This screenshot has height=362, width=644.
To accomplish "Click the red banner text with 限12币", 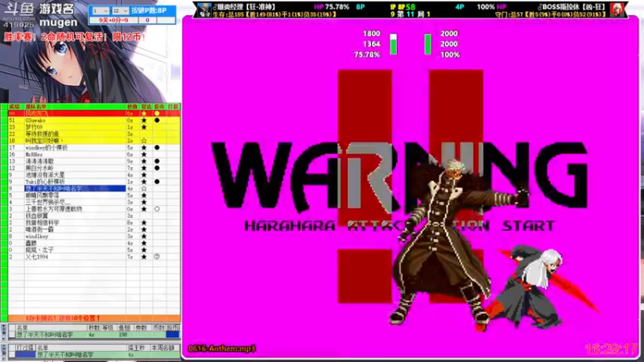I will (75, 37).
